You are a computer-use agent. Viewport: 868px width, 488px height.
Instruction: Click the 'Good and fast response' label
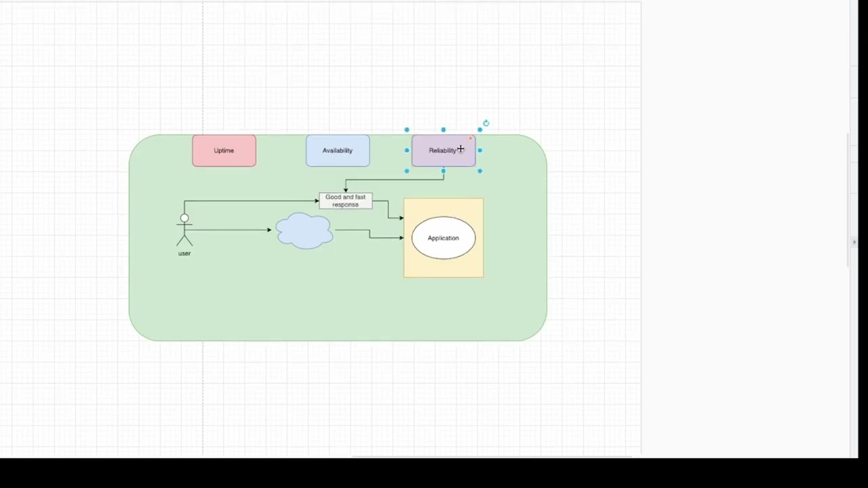coord(345,201)
